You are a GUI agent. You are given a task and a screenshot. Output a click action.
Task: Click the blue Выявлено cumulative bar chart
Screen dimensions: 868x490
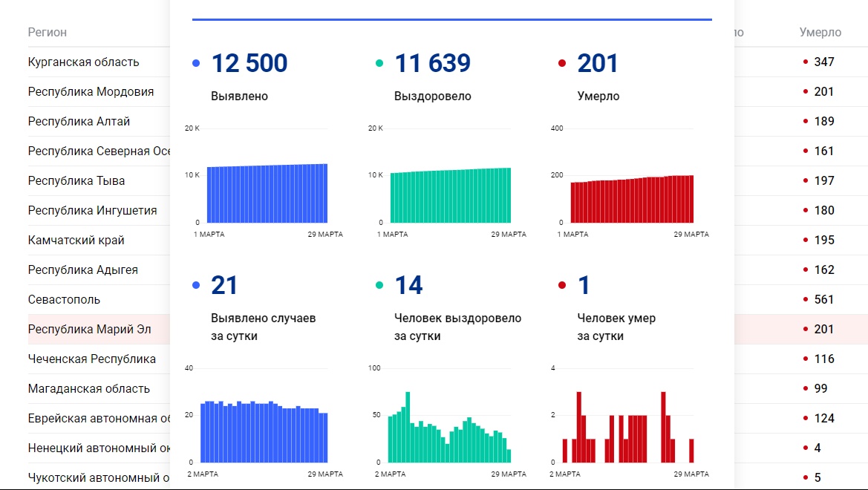point(267,193)
